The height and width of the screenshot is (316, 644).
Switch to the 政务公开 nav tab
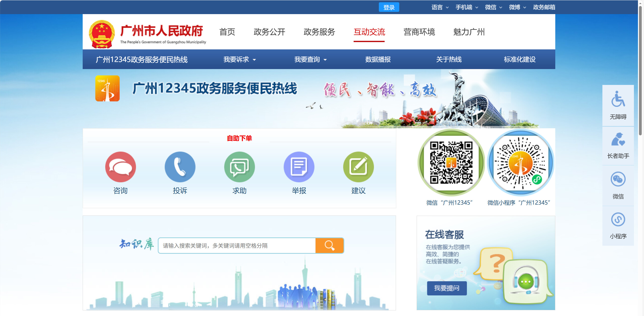(x=269, y=32)
